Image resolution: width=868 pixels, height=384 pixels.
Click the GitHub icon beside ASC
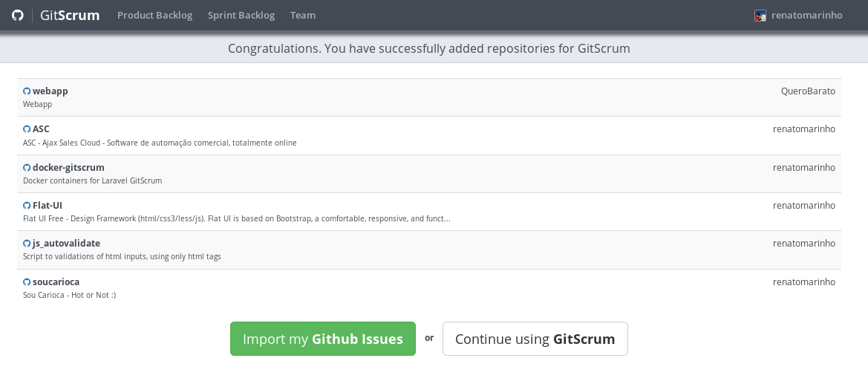27,129
